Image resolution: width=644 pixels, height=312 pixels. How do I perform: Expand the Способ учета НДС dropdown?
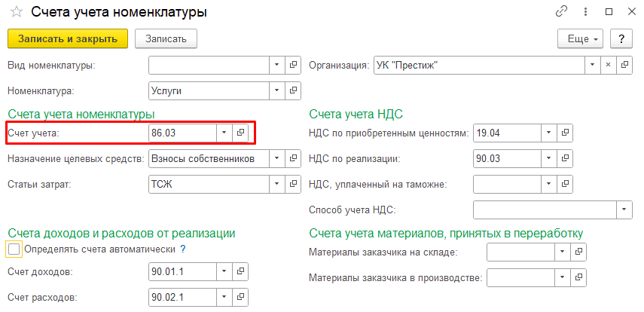pos(624,210)
